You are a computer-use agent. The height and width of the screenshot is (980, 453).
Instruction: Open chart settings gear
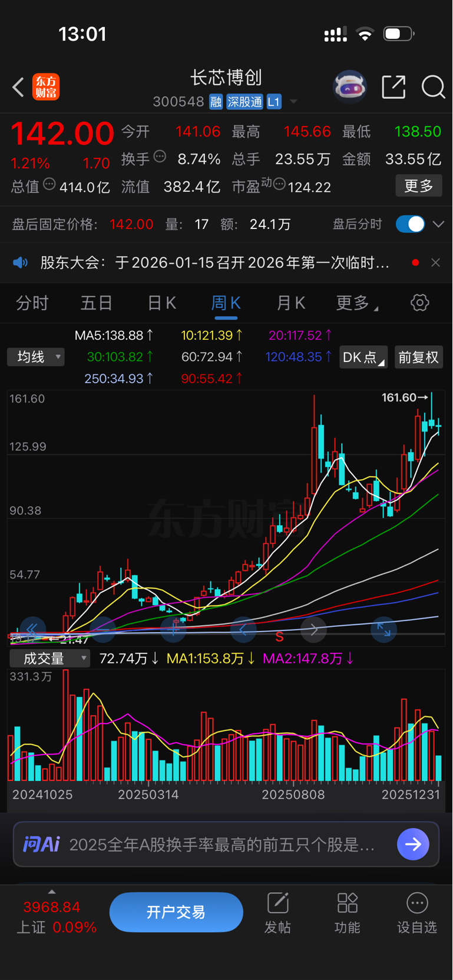tap(419, 303)
